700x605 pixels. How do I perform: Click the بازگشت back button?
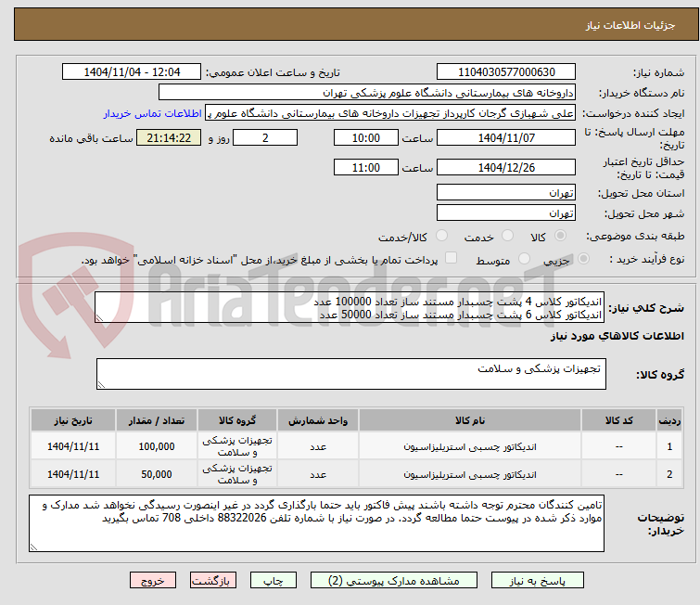213,581
